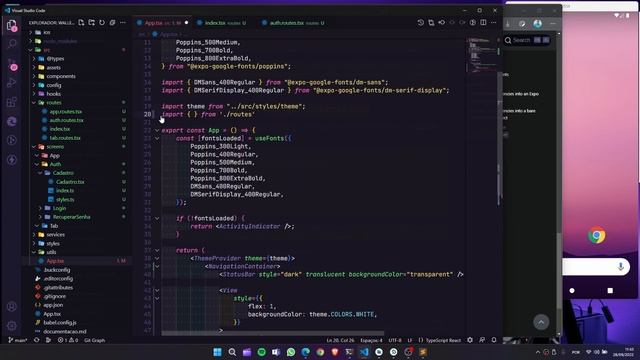This screenshot has height=360, width=640.
Task: Expand the components folder
Action: coord(61,76)
